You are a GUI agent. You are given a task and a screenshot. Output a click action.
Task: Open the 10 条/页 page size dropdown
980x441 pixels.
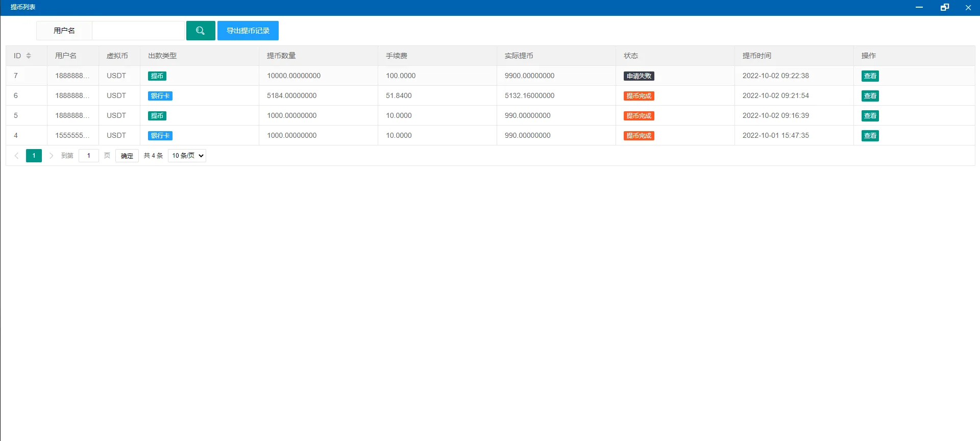point(187,156)
